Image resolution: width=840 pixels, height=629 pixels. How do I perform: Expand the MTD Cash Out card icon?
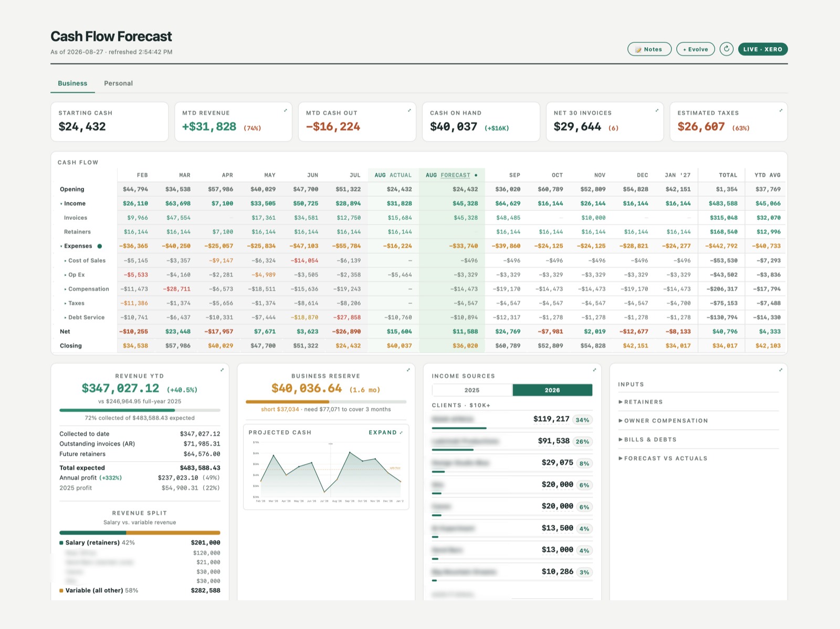click(409, 110)
